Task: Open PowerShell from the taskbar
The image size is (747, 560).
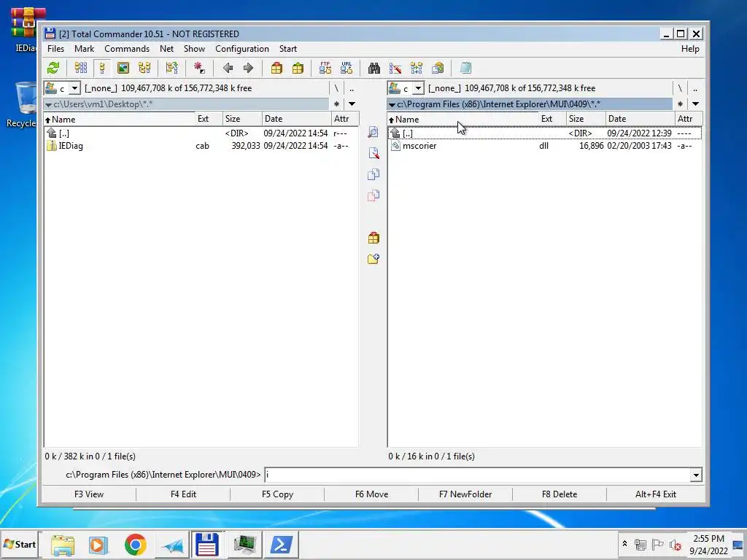Action: point(281,544)
